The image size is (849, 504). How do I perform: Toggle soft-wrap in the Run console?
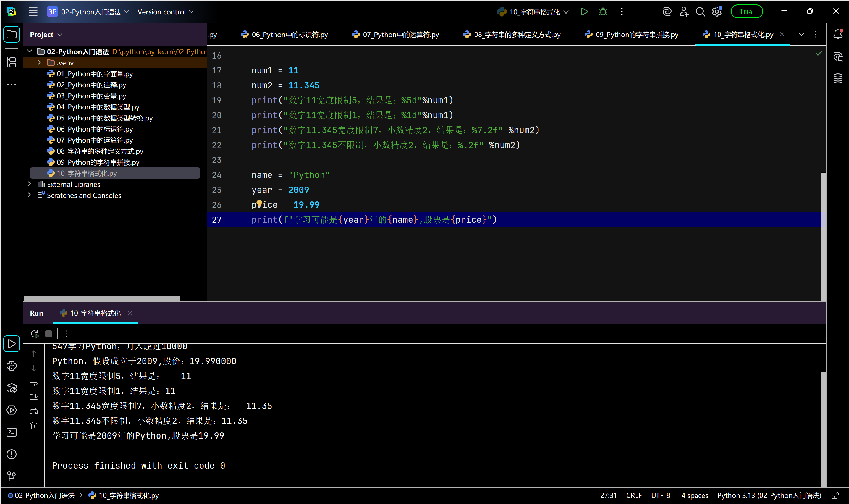[34, 383]
